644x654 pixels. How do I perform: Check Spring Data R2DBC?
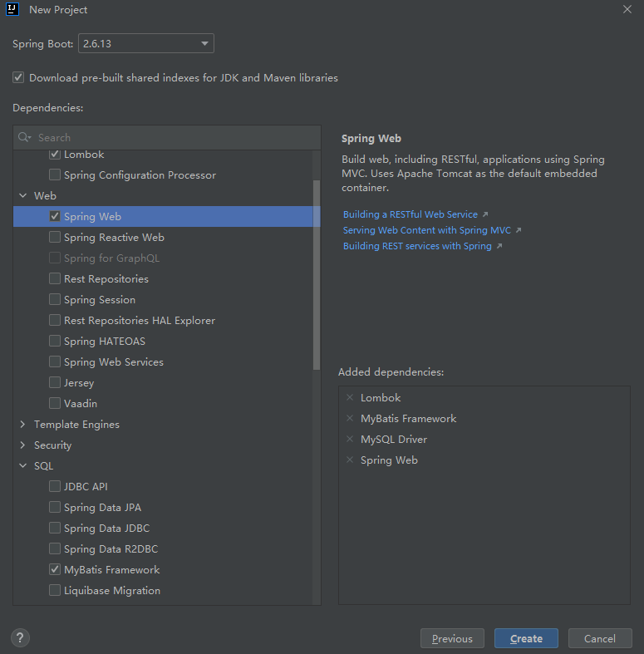[55, 548]
